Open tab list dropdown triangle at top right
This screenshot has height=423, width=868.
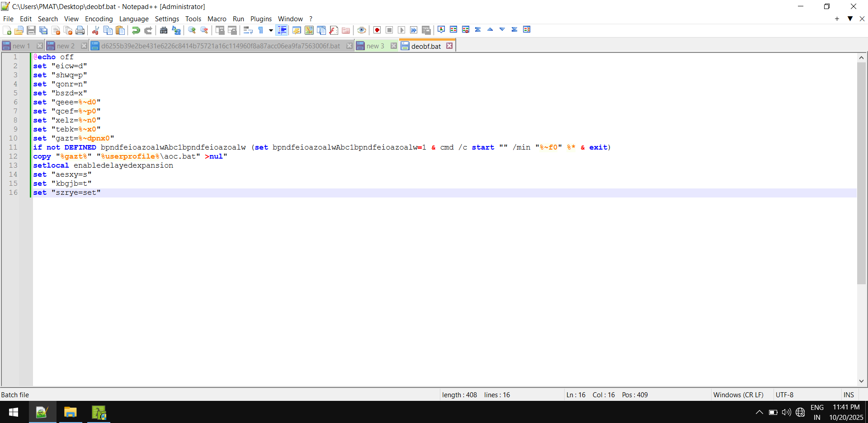(850, 19)
